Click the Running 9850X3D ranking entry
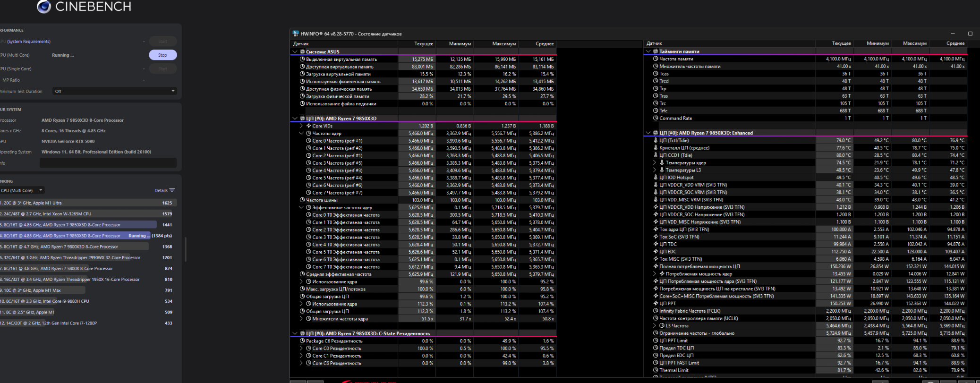 (x=88, y=236)
